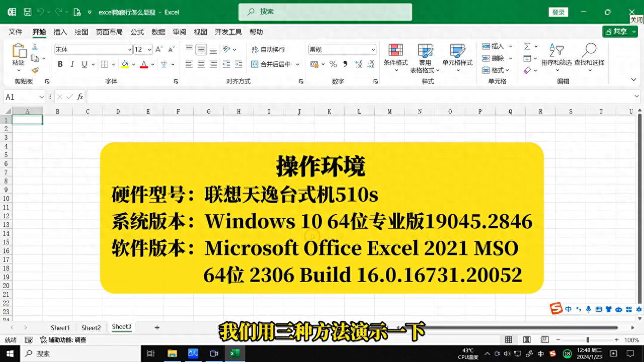This screenshot has width=644, height=362.
Task: Click the borders grid icon
Action: [105, 64]
